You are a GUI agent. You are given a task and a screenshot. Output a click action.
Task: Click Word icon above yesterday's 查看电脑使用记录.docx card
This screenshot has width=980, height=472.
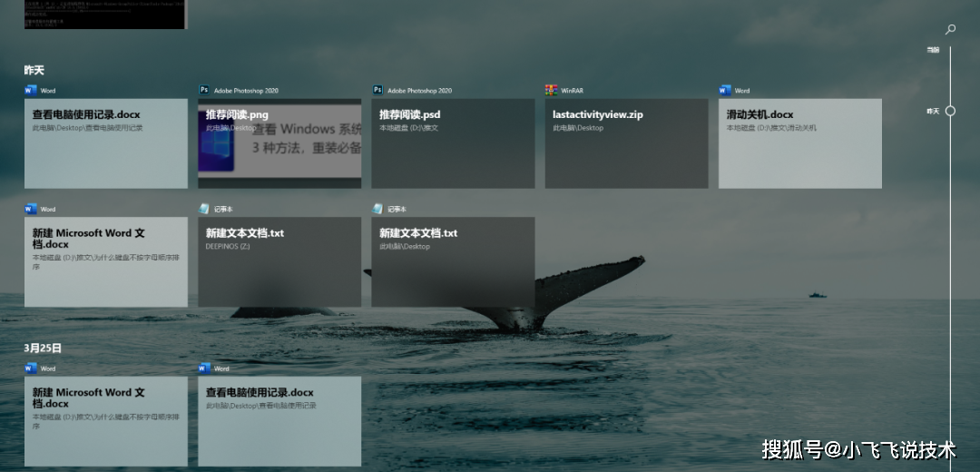[x=31, y=90]
